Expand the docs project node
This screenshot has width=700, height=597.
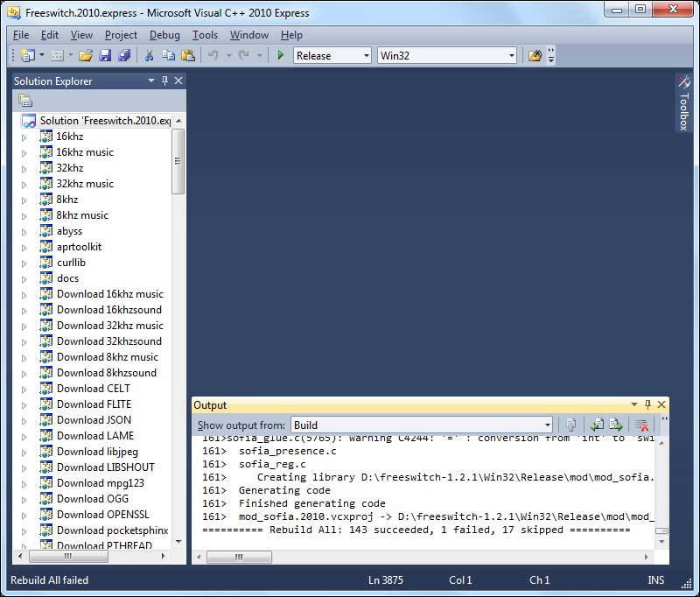click(24, 279)
